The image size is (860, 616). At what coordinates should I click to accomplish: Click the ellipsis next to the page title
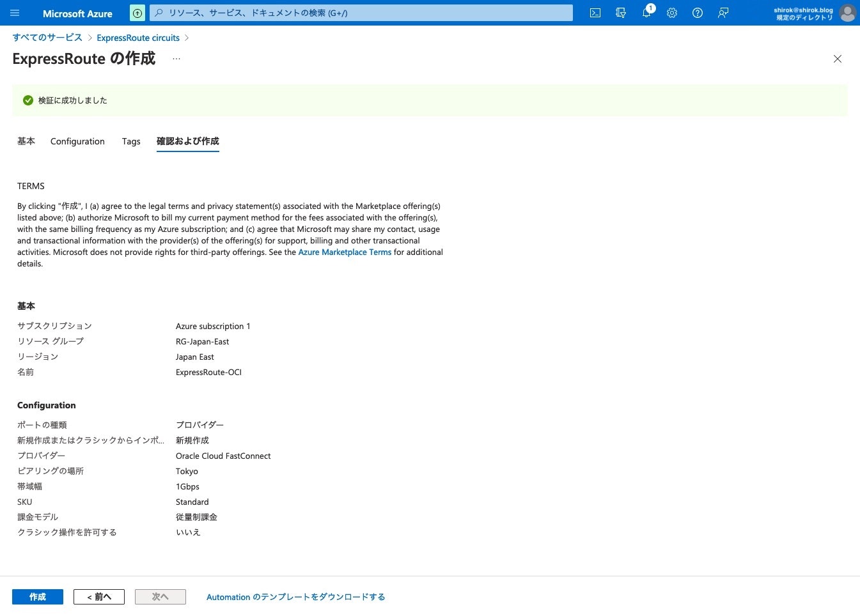[176, 59]
